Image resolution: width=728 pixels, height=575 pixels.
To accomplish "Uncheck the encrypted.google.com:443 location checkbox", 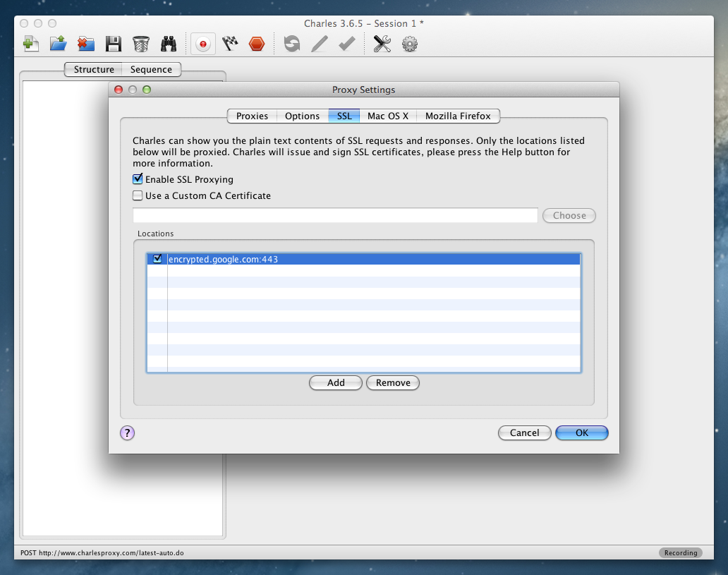I will click(x=157, y=259).
